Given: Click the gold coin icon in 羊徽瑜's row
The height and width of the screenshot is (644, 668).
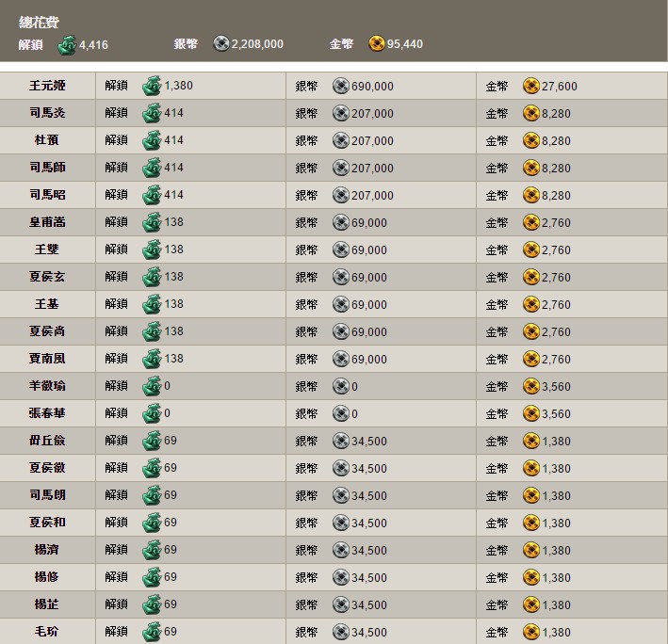Looking at the screenshot, I should click(531, 387).
